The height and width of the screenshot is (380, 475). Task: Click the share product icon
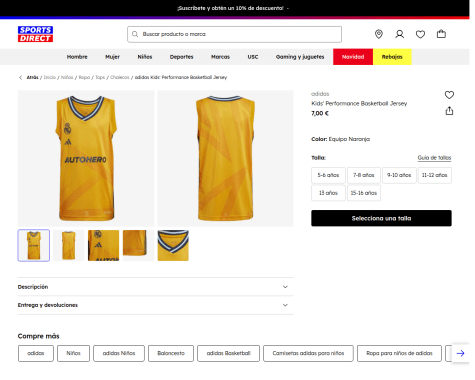point(449,111)
